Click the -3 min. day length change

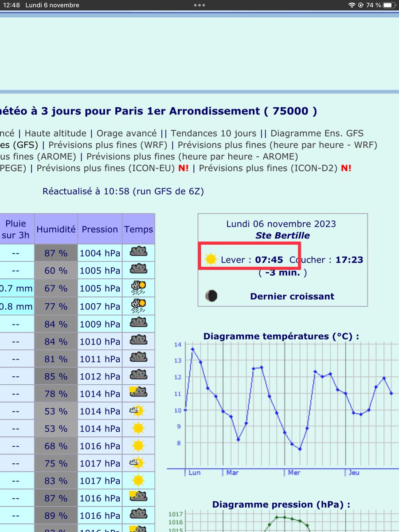pos(282,273)
